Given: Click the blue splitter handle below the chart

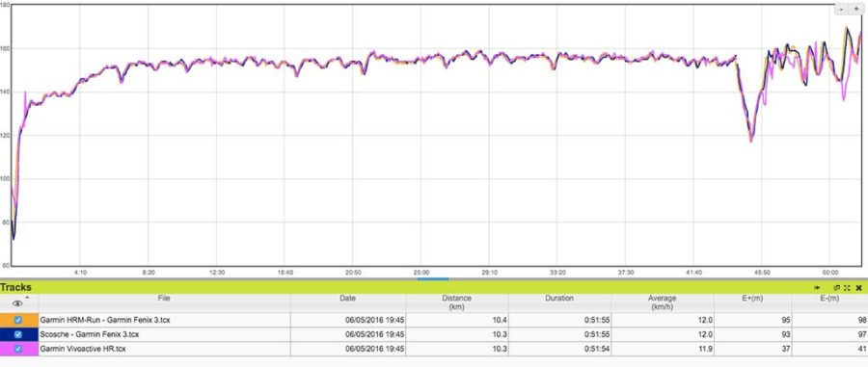Looking at the screenshot, I should point(433,279).
